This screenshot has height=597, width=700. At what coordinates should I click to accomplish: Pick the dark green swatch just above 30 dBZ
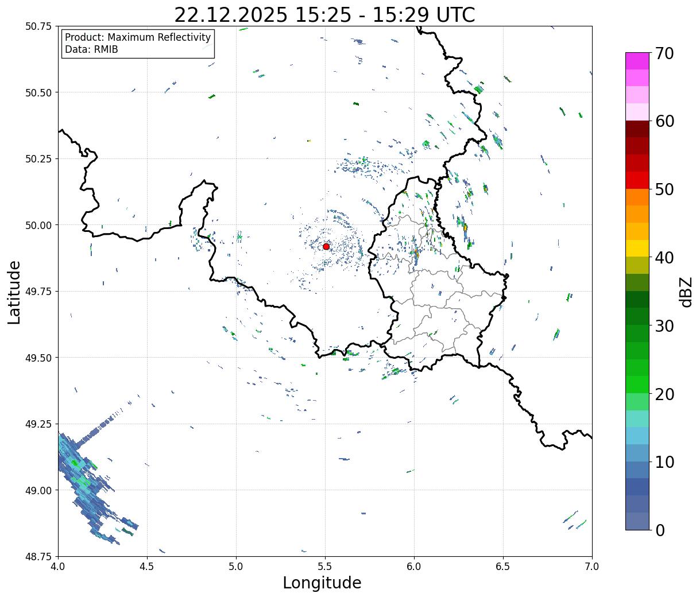637,317
